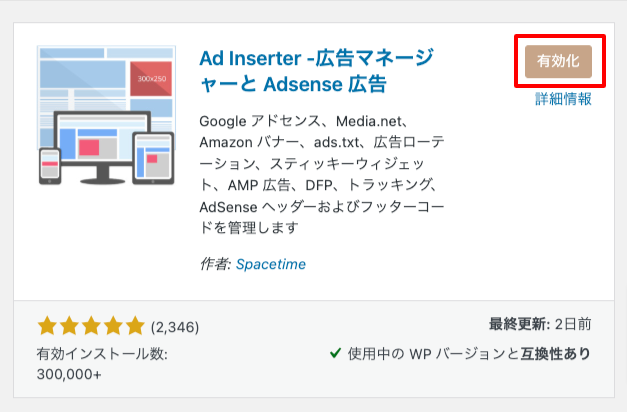This screenshot has height=412, width=627.
Task: Click the green compatibility checkmark icon
Action: (x=335, y=354)
